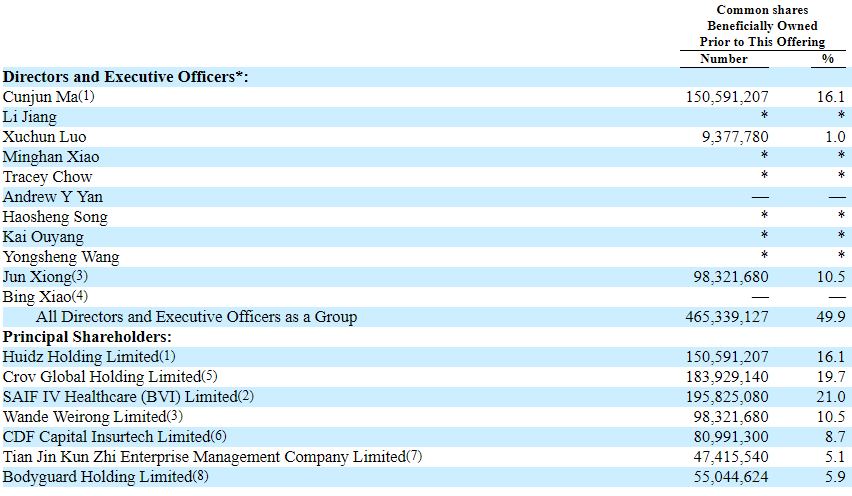852x496 pixels.
Task: Select the Tracey Chow row label
Action: coord(47,177)
